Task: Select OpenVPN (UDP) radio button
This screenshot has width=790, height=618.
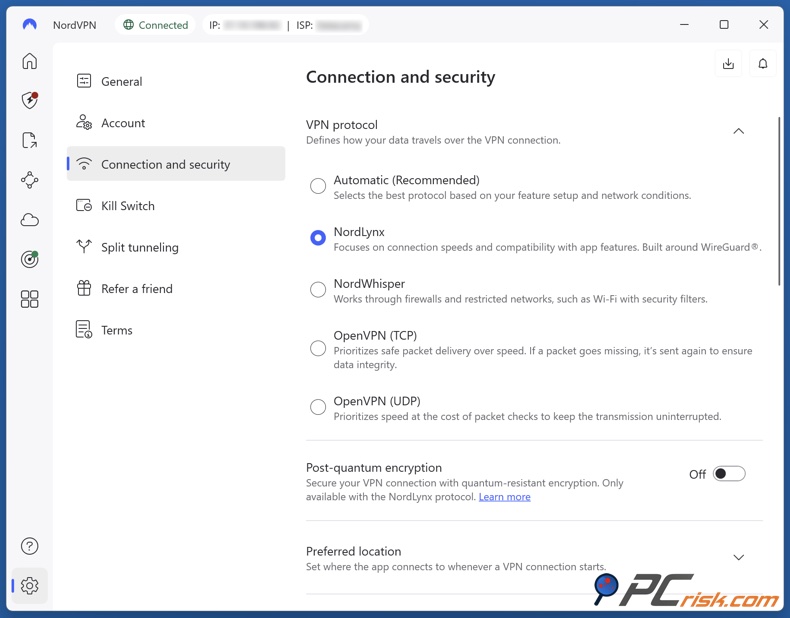Action: click(x=318, y=407)
